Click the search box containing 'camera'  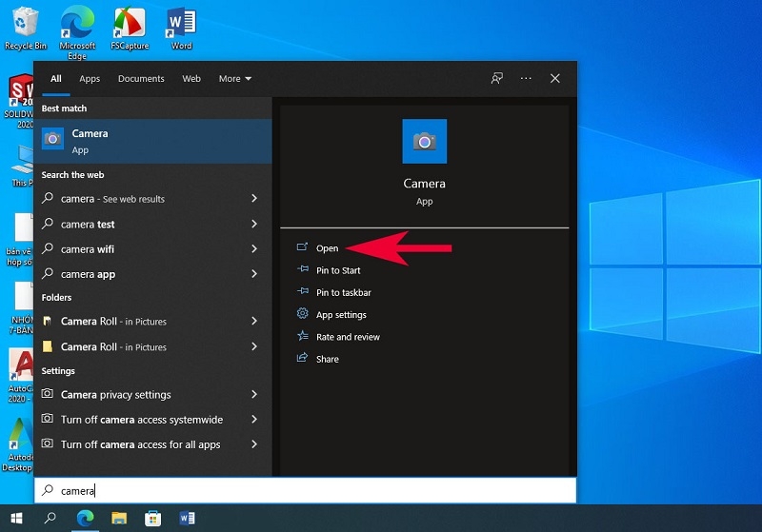pos(305,490)
